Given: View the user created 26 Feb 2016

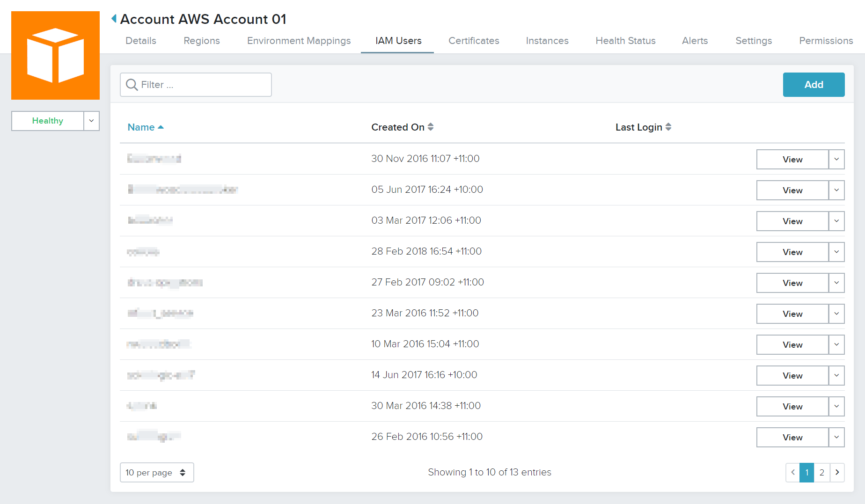Looking at the screenshot, I should coord(792,438).
